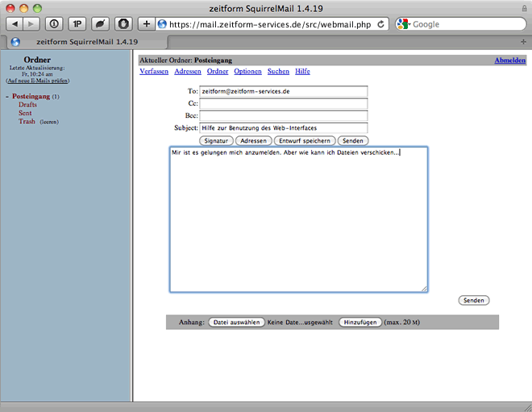Click the 'Aktueller Ordner: Posteingang' header text

tap(186, 60)
